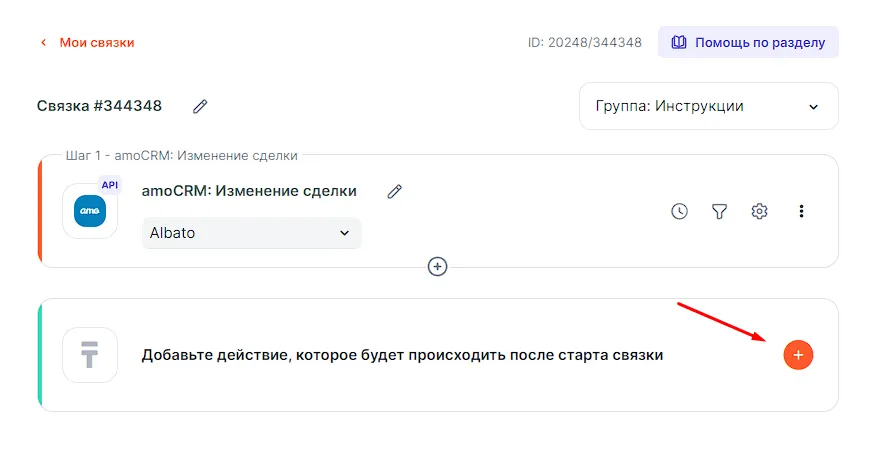This screenshot has height=462, width=891.
Task: Expand the Группа: Инструкции dropdown
Action: tap(708, 106)
